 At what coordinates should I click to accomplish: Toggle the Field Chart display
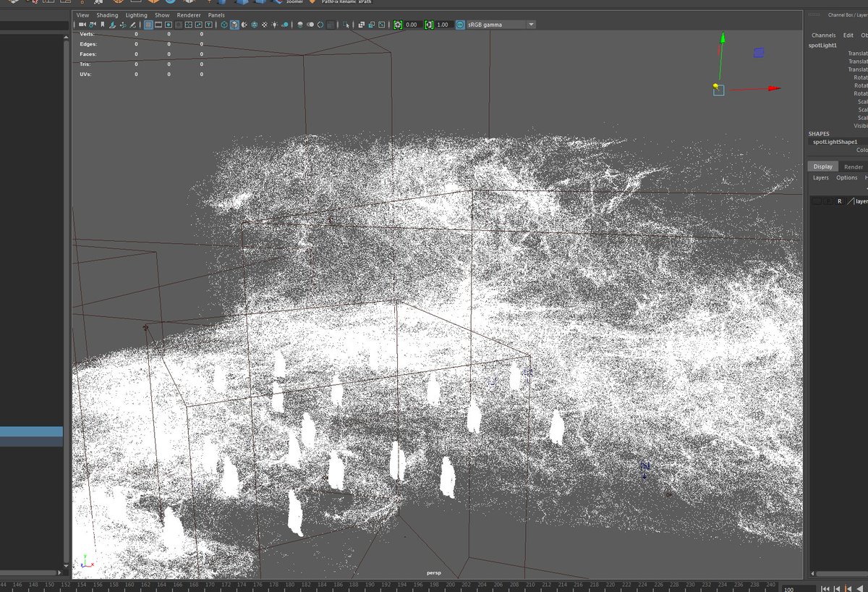pos(189,25)
